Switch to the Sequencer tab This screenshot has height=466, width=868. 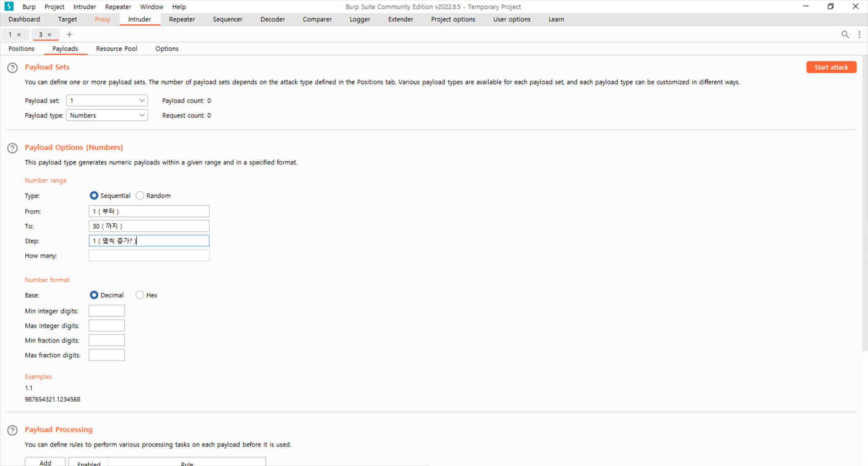228,19
